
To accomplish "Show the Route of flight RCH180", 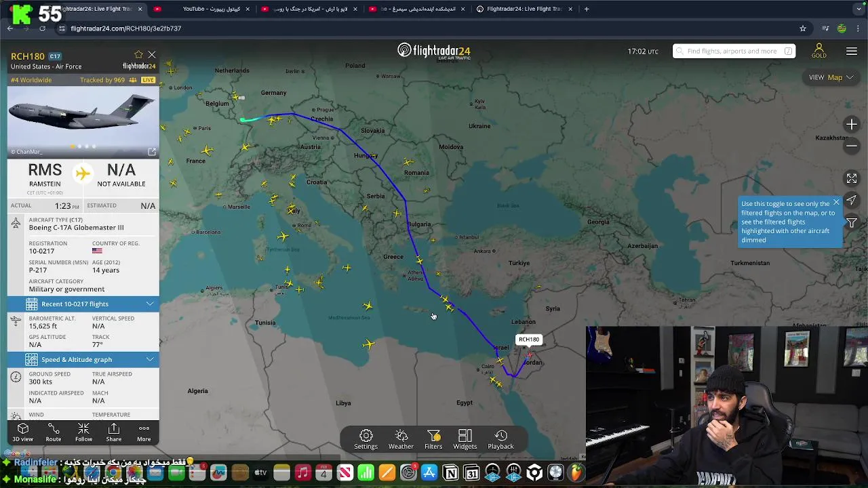I will pos(53,432).
